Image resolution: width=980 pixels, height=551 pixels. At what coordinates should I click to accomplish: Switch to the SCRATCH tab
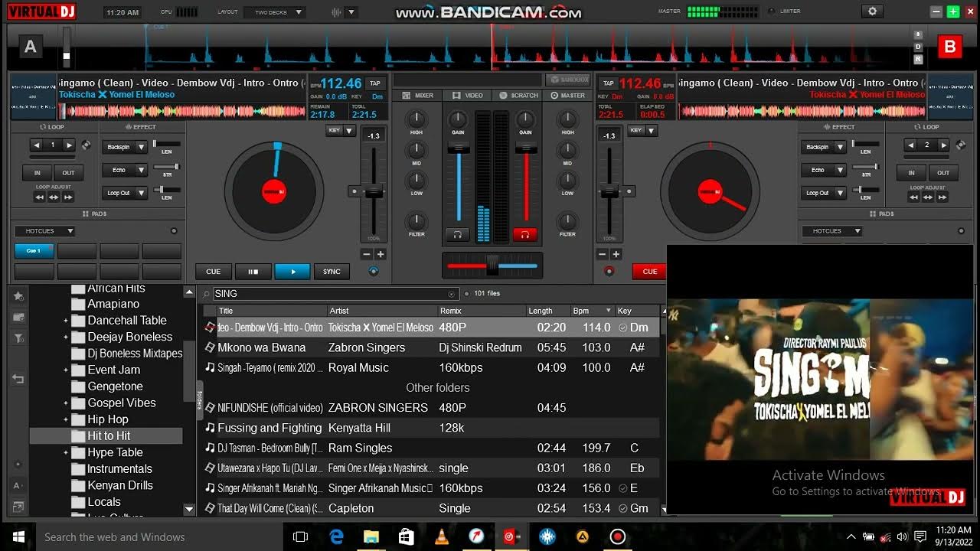pos(519,96)
